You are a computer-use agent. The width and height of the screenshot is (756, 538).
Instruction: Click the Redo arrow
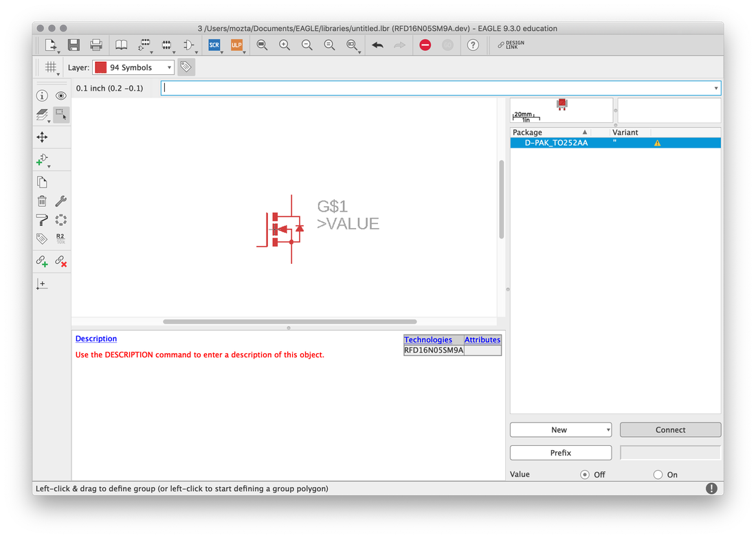400,45
